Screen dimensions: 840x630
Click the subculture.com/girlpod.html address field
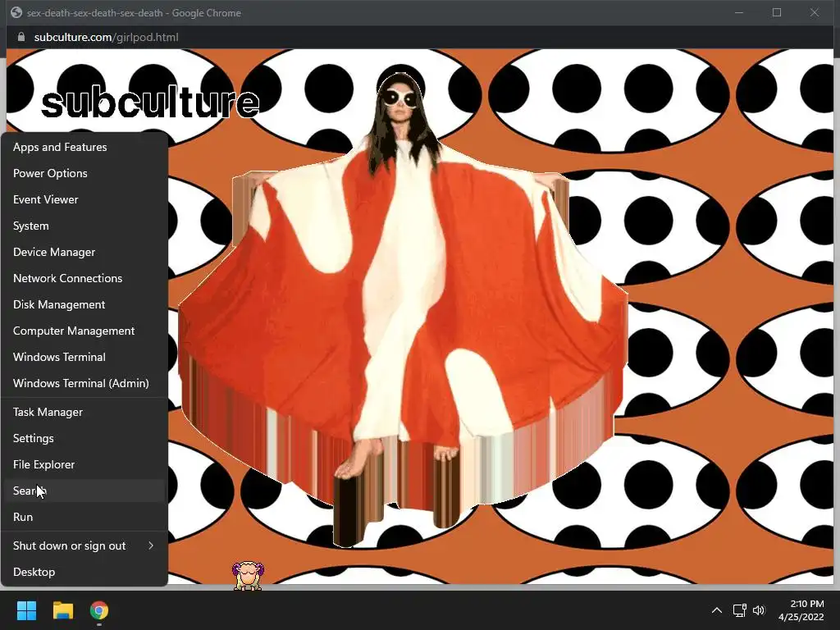pos(106,37)
